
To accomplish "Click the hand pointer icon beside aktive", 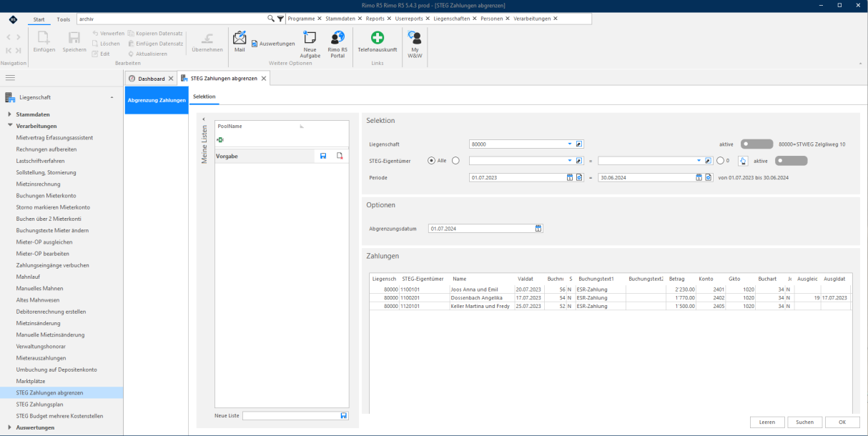I will pos(742,161).
